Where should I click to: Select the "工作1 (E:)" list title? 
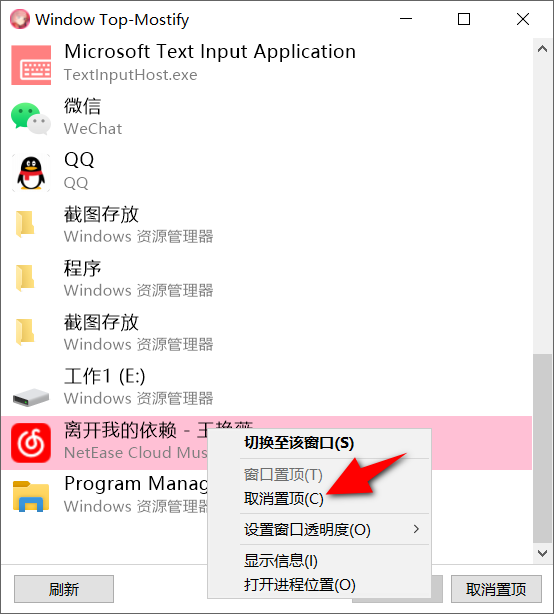(105, 376)
